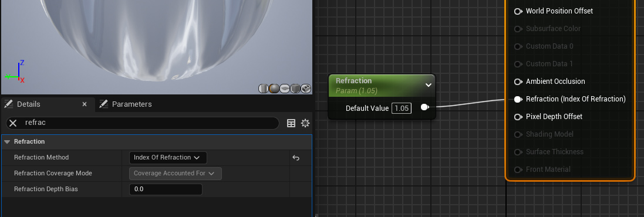Select Refraction Method property label

coord(42,158)
